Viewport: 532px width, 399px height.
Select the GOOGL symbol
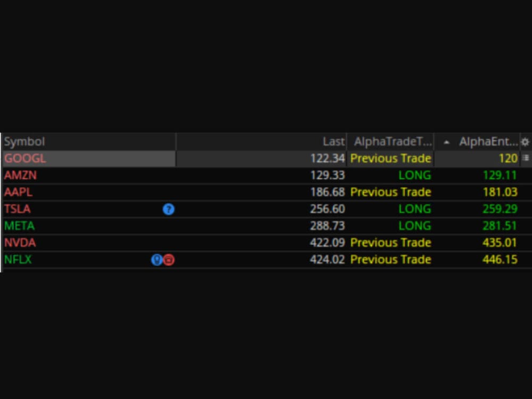(25, 159)
